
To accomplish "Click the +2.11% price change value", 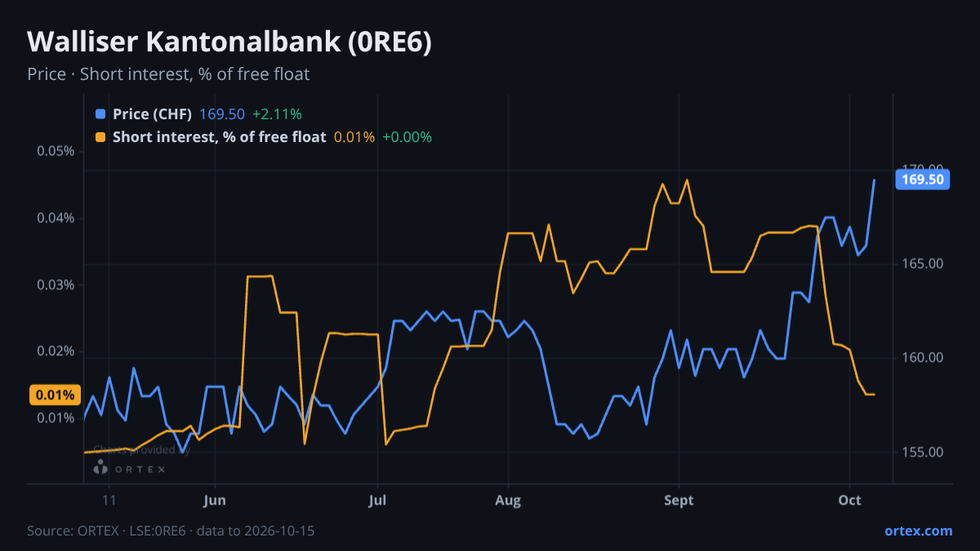I will point(277,114).
